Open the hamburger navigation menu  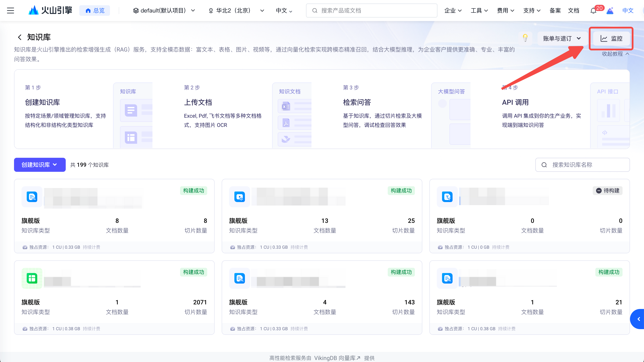pyautogui.click(x=11, y=11)
